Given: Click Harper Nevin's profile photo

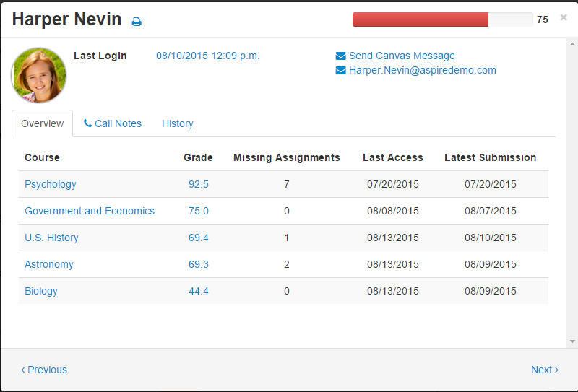Looking at the screenshot, I should pos(39,75).
